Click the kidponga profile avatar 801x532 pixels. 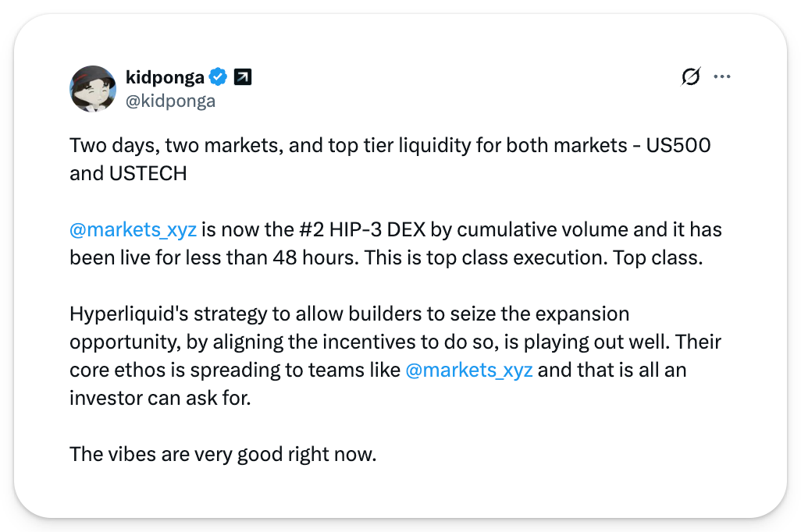coord(94,89)
